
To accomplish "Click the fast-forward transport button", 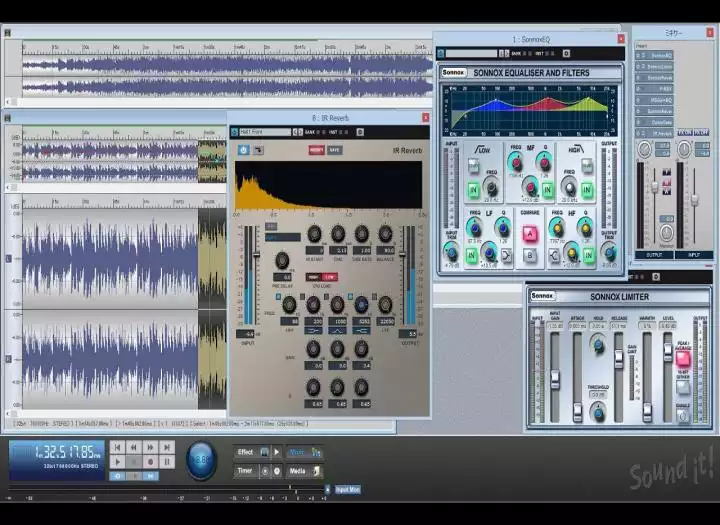I will [151, 447].
